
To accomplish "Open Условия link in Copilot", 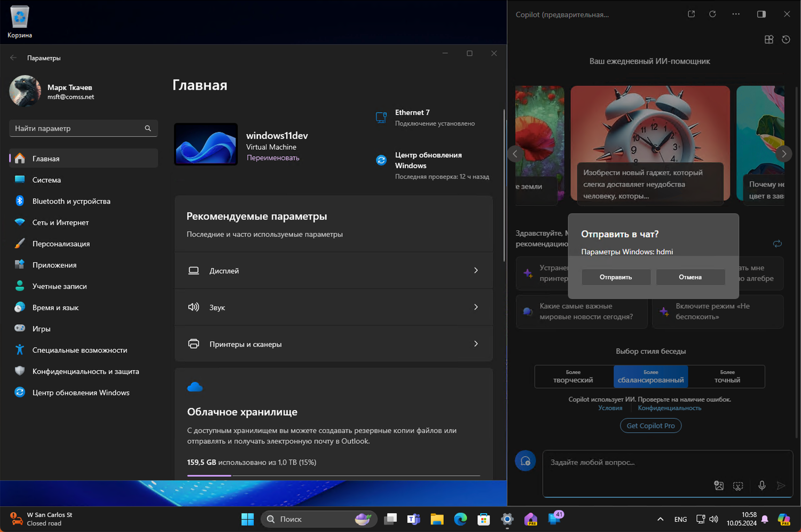I will pyautogui.click(x=610, y=408).
